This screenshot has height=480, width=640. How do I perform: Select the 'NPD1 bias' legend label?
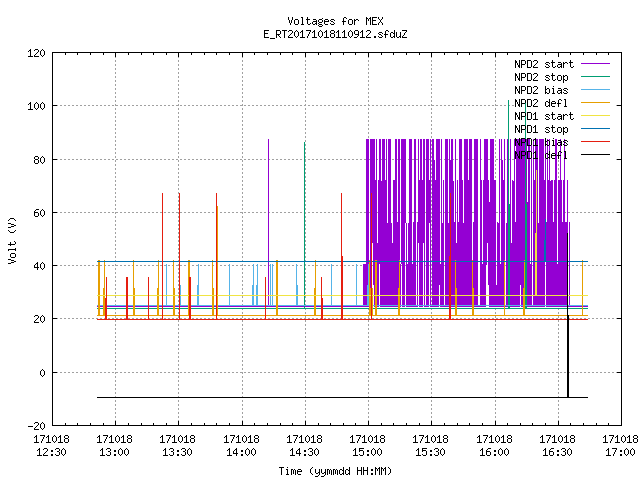(541, 142)
